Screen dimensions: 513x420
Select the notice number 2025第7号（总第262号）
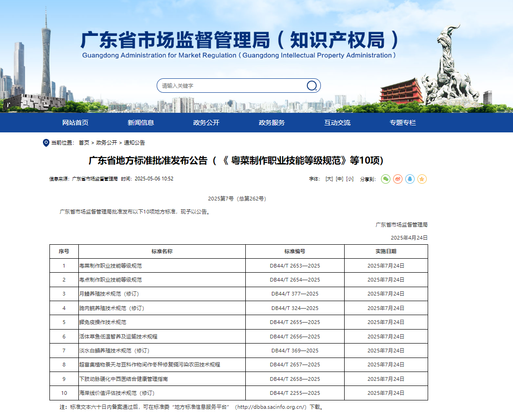(x=237, y=199)
